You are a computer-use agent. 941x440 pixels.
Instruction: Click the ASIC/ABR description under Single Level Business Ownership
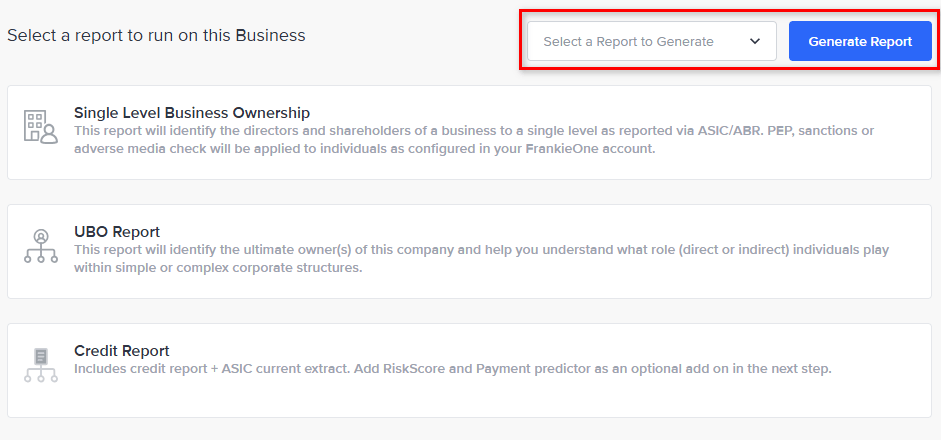tap(474, 140)
